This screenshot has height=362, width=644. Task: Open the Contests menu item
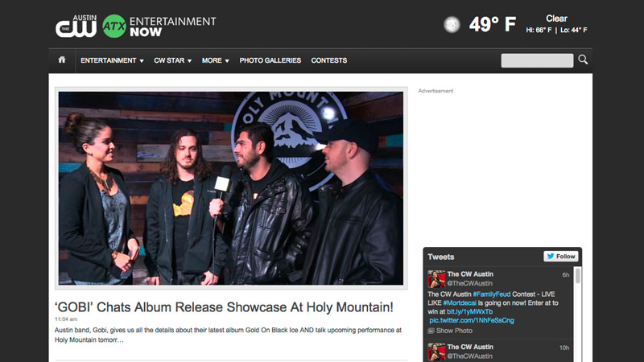(329, 60)
